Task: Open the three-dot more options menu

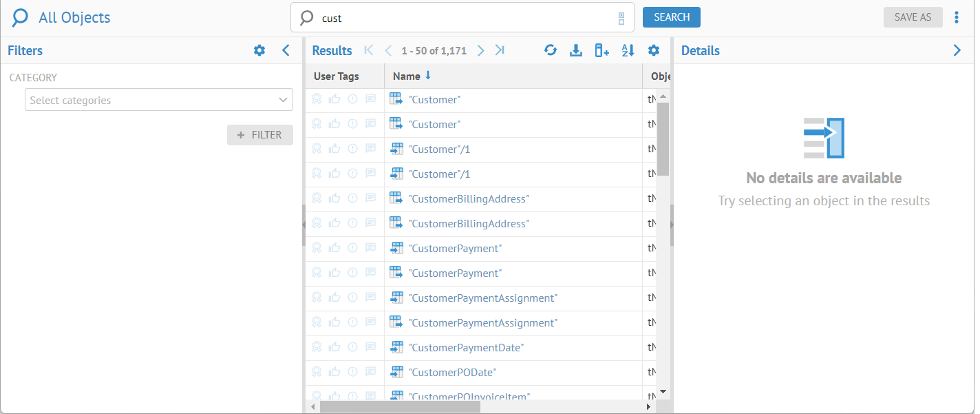Action: (x=957, y=17)
